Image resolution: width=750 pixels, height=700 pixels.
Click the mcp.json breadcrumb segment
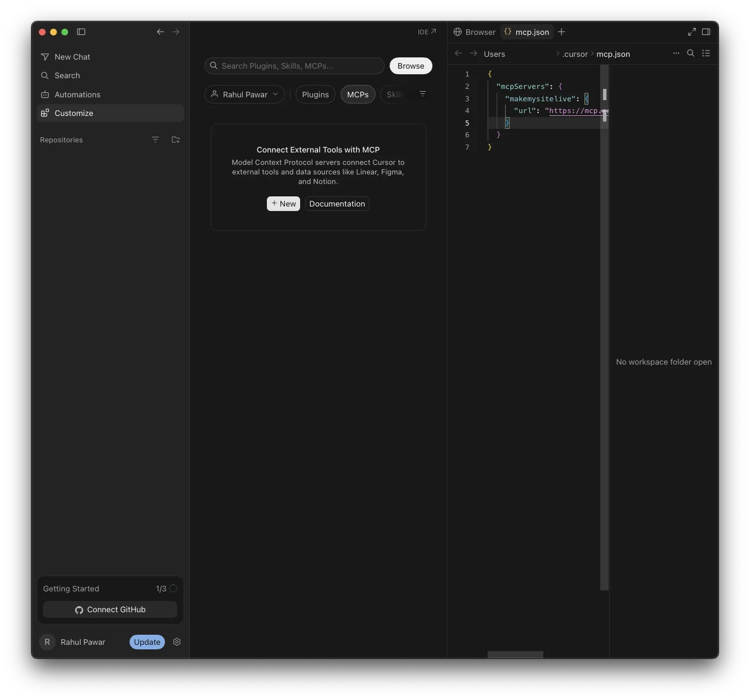click(613, 54)
